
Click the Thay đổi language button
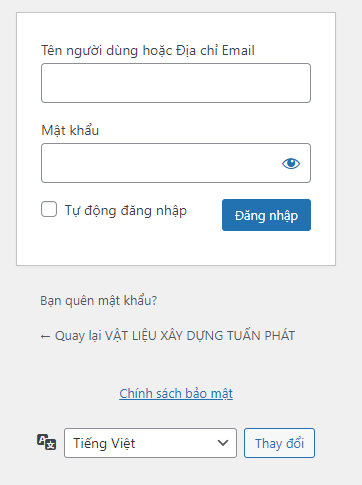[x=279, y=443]
